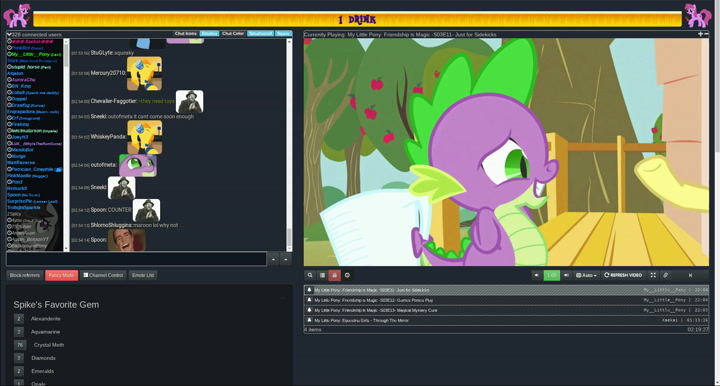Toggle the Spam option

pos(283,34)
